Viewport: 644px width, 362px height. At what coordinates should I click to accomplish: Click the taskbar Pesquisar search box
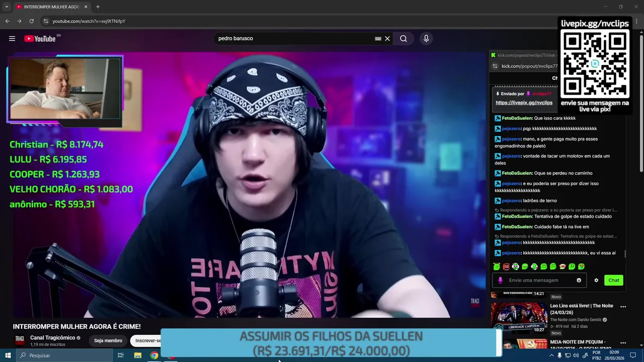tap(64, 355)
